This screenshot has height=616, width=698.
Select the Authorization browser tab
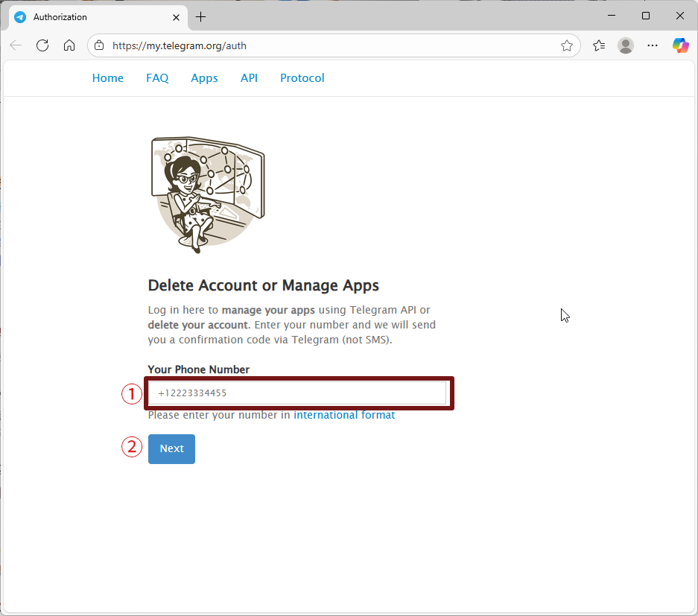(x=89, y=17)
